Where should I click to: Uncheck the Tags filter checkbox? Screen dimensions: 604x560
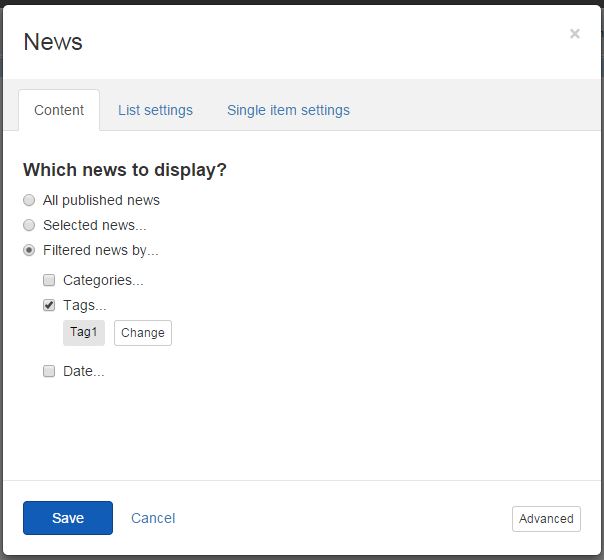[49, 305]
